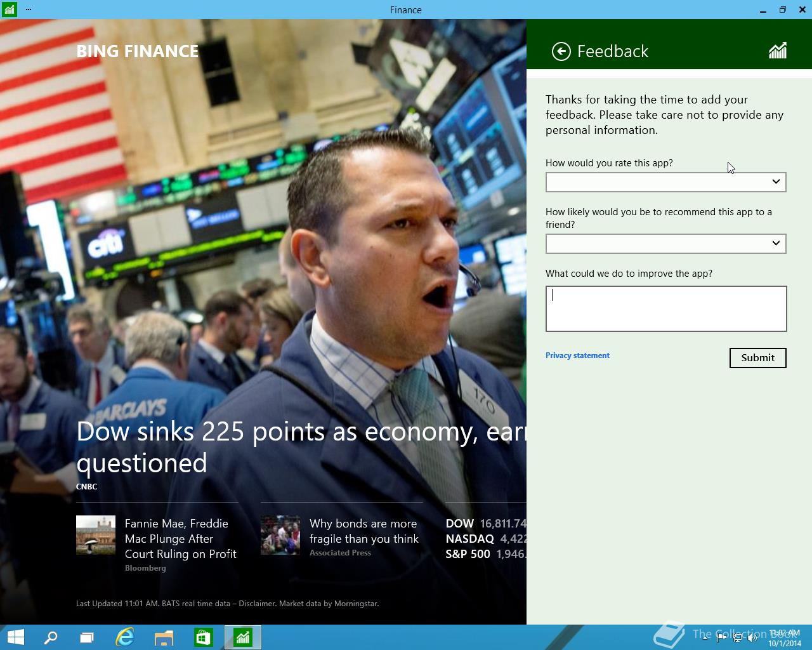Read 'Why bonds are more fragile than you think'
This screenshot has height=650, width=812.
click(x=364, y=531)
